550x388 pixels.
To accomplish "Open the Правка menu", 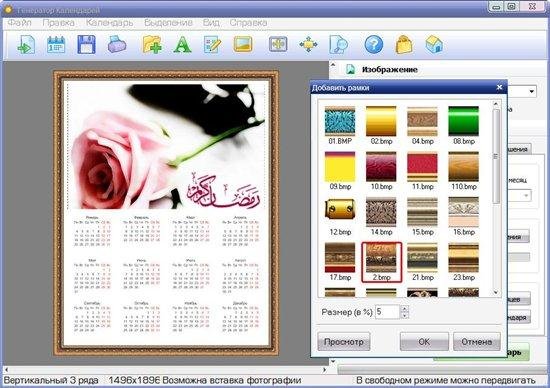I will [59, 23].
